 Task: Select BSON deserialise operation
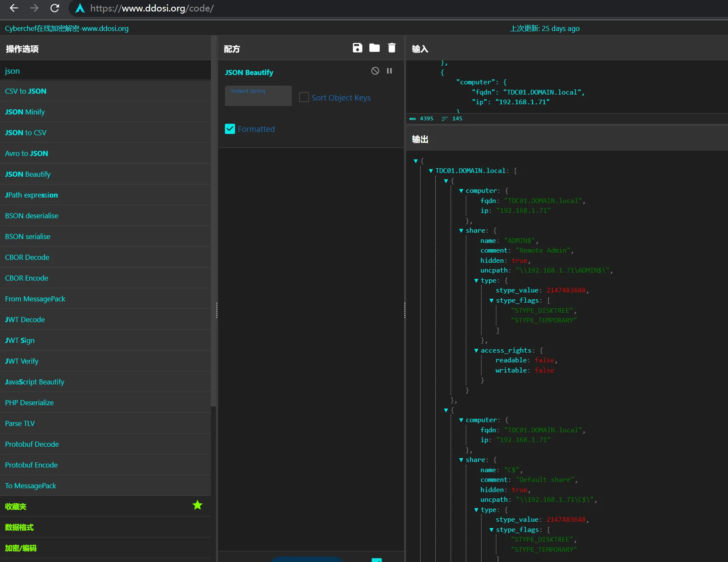105,216
